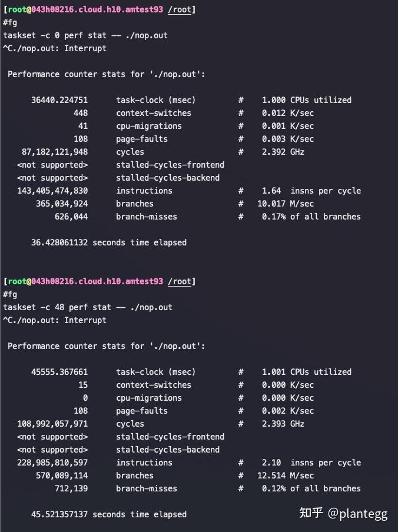Click the "36.428061132 seconds time elapsed" line
This screenshot has height=532, width=398.
click(x=109, y=242)
